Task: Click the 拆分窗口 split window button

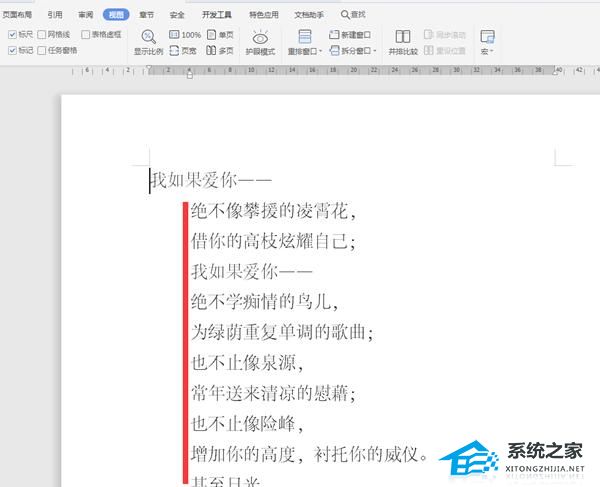Action: click(x=351, y=50)
